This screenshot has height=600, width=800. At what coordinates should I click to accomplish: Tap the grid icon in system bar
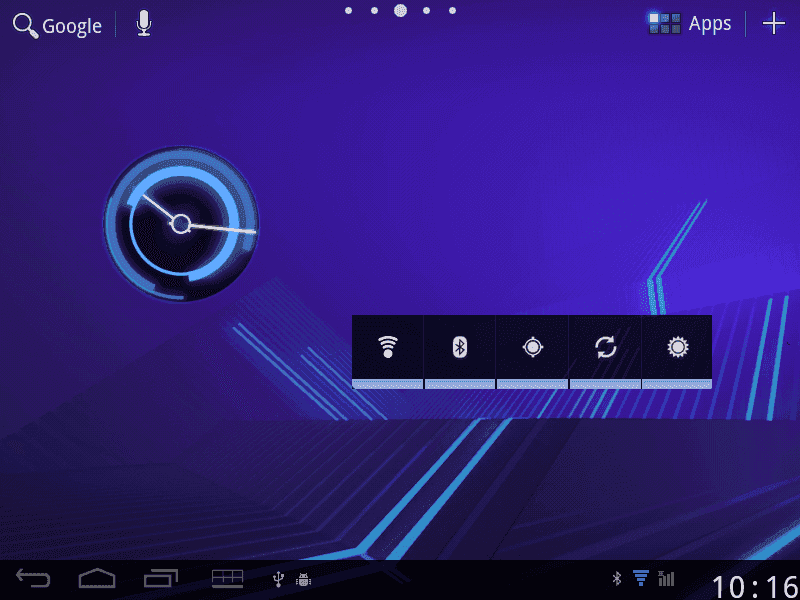228,579
